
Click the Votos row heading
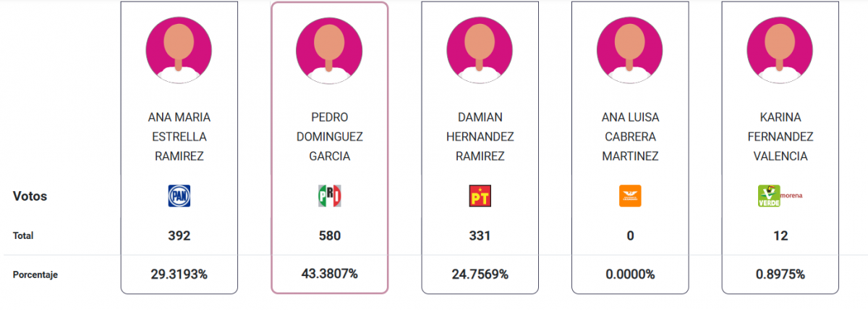30,196
